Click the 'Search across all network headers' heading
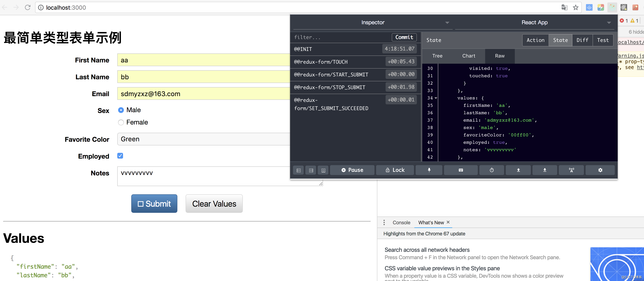The image size is (644, 281). tap(427, 250)
